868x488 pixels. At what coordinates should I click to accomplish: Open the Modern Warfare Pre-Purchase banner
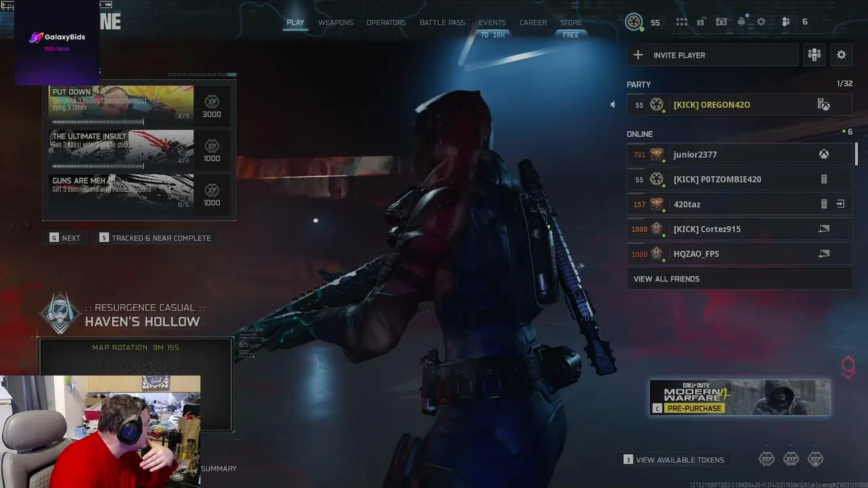coord(740,397)
